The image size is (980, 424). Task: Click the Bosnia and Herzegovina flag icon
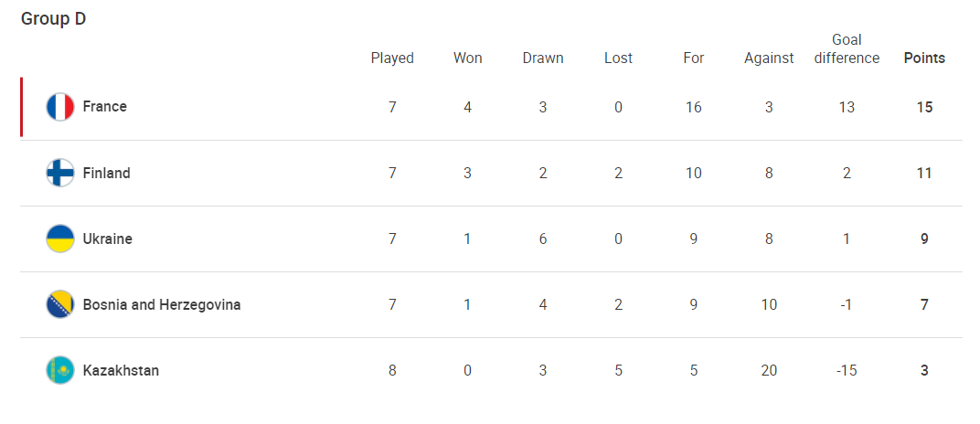click(x=60, y=304)
